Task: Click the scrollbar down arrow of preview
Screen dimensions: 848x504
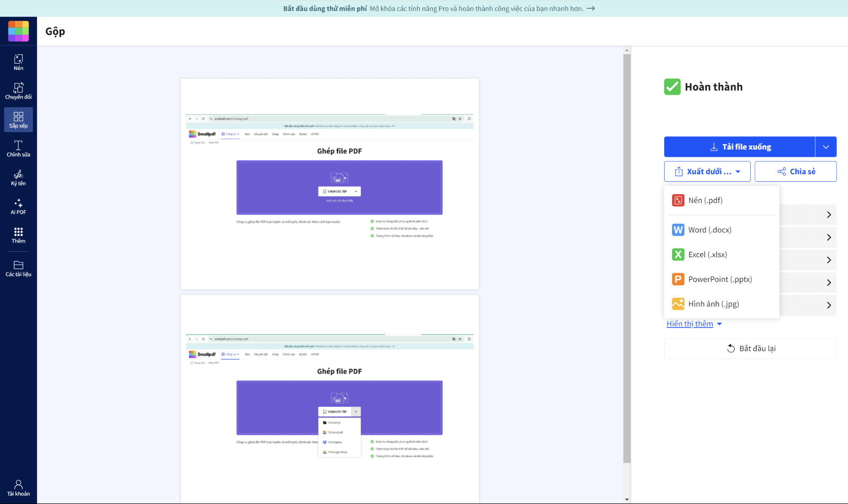Action: pyautogui.click(x=627, y=499)
